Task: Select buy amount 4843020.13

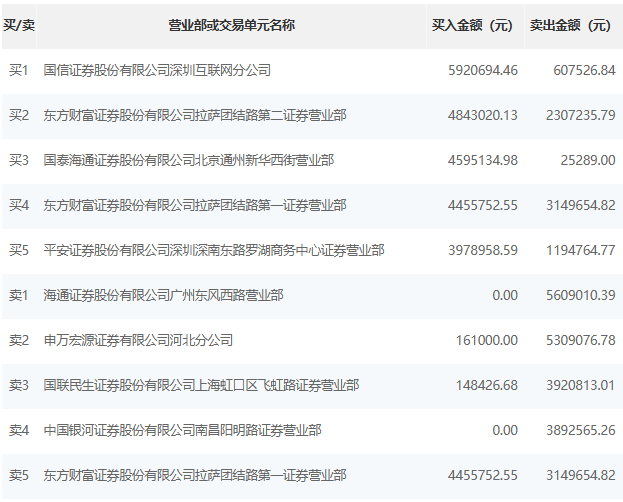Action: (x=483, y=115)
